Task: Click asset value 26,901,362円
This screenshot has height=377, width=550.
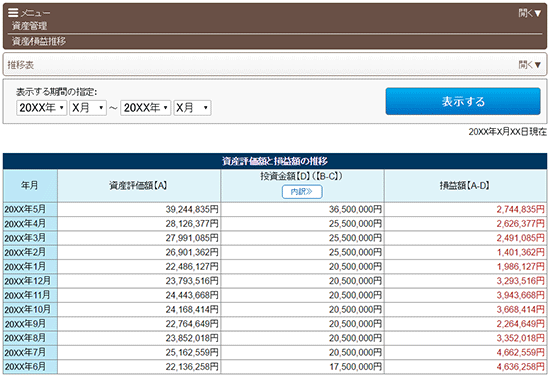Action: [192, 253]
